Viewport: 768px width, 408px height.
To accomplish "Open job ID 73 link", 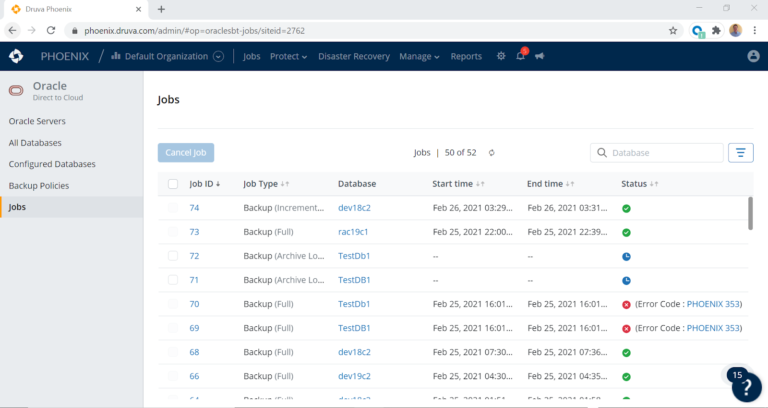I will 194,232.
